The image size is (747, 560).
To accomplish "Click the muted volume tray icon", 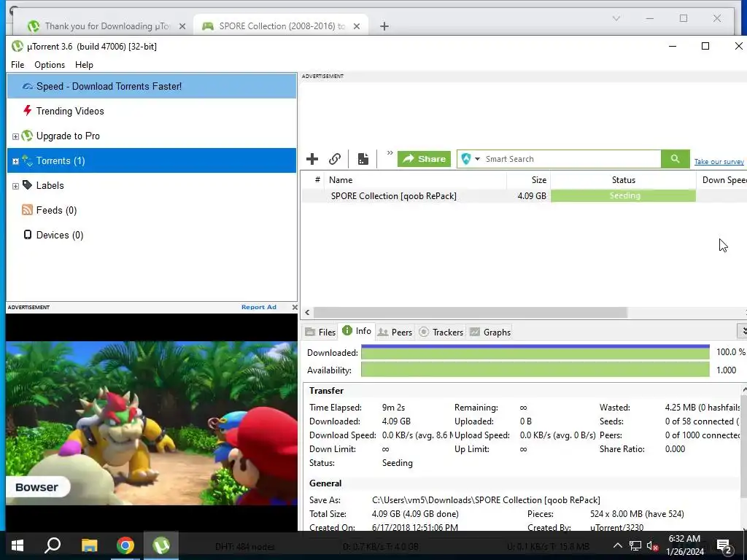I will 651,545.
